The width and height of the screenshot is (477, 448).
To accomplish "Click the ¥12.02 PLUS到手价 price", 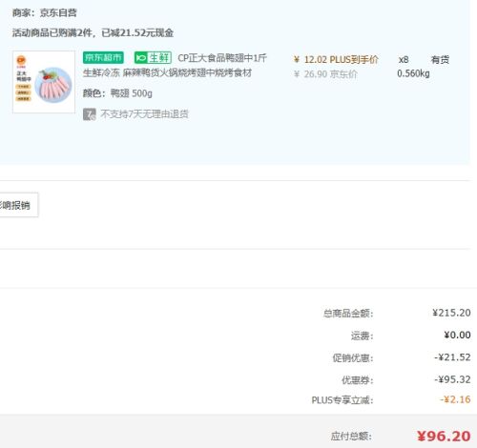I will (336, 59).
